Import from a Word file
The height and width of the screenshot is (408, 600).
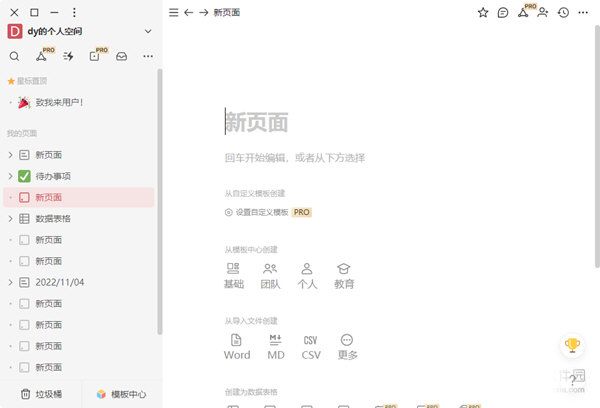(x=237, y=347)
